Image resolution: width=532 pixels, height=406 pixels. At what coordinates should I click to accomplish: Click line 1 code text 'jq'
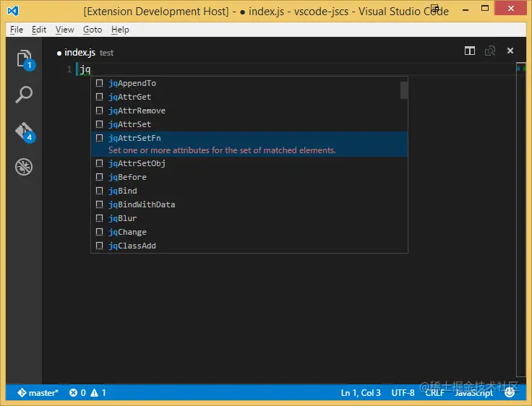click(85, 69)
